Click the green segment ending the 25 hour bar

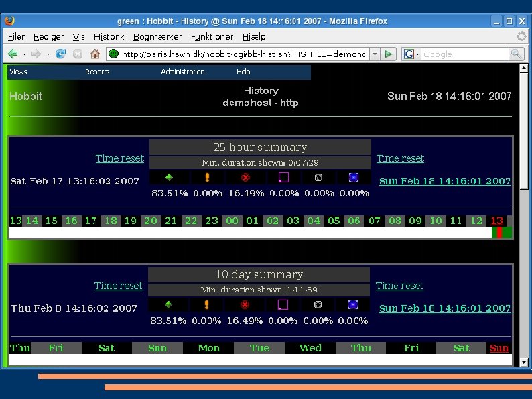point(507,233)
